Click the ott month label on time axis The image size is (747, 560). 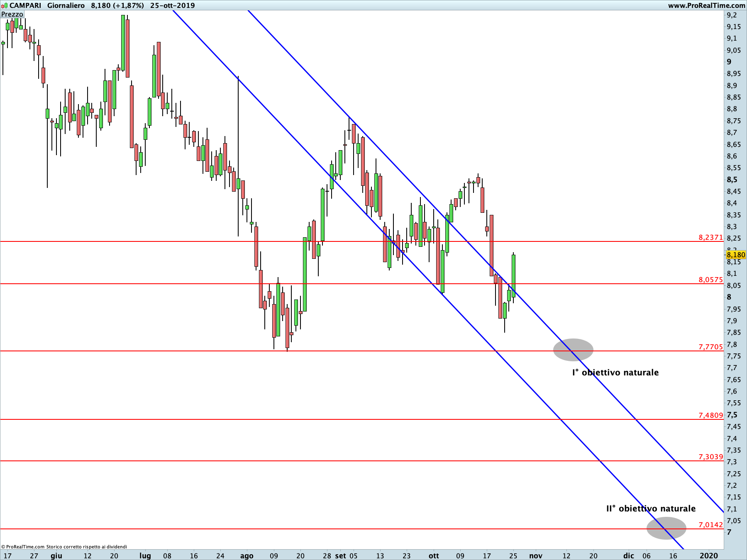pos(434,555)
